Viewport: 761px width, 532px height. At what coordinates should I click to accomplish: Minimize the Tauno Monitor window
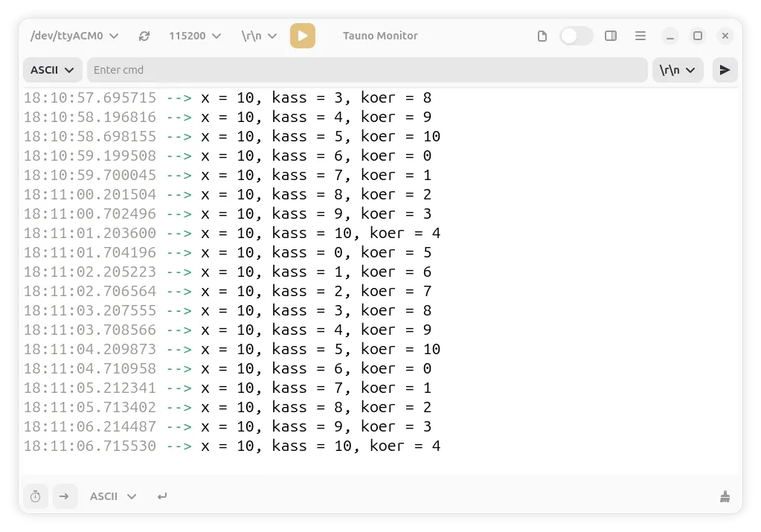[670, 36]
